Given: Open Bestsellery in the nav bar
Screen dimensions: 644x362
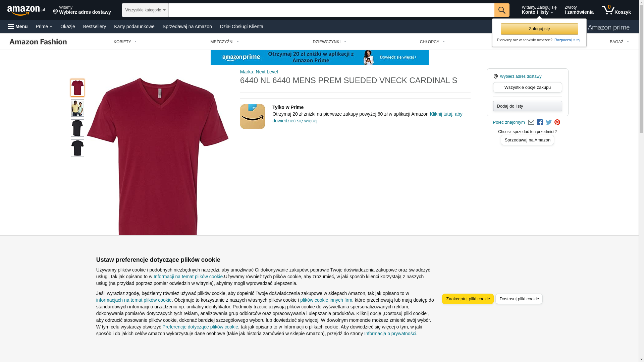Looking at the screenshot, I should 95,26.
